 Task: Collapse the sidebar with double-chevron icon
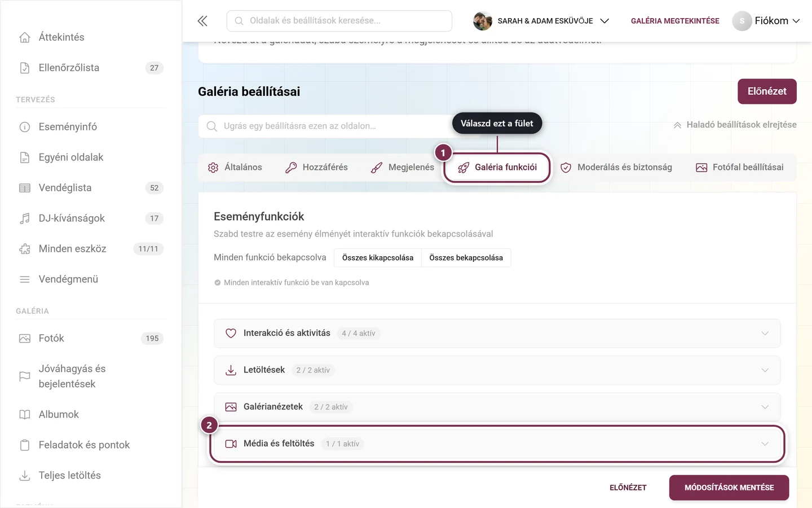[x=202, y=21]
